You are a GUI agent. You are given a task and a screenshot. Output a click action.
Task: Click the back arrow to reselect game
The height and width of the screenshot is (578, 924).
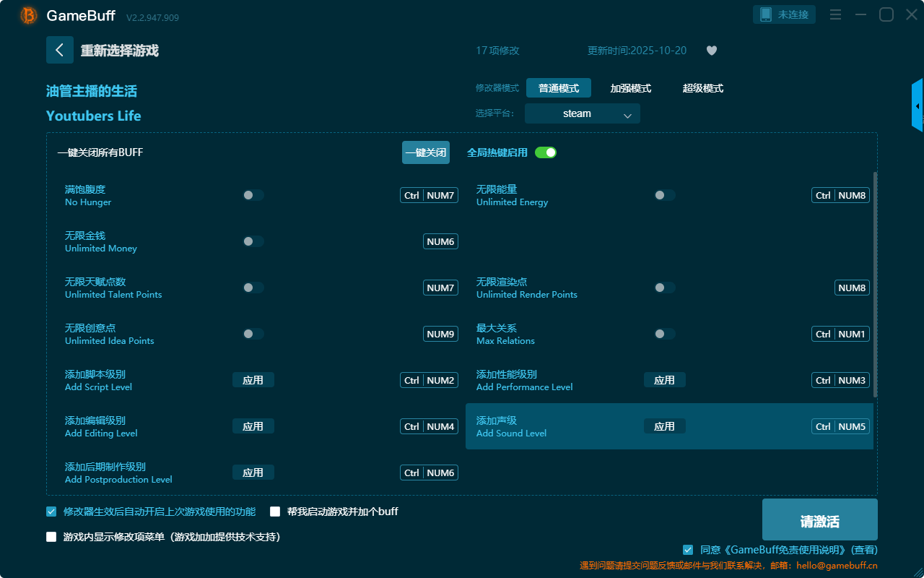click(60, 50)
